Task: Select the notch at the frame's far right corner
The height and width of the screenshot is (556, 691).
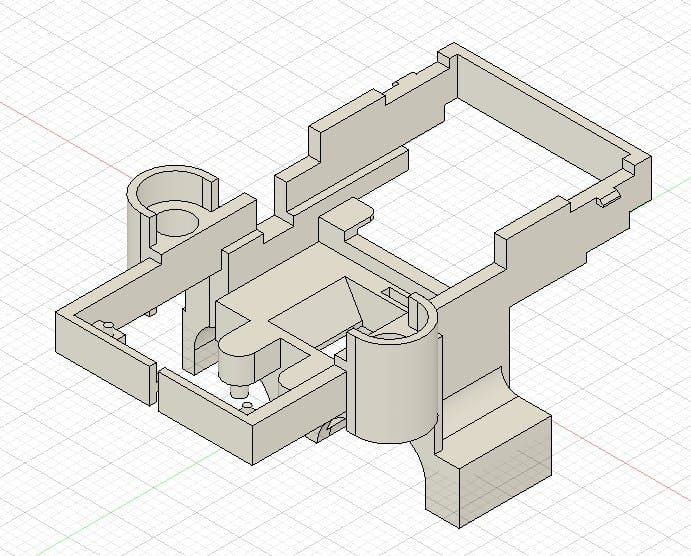Action: 630,161
